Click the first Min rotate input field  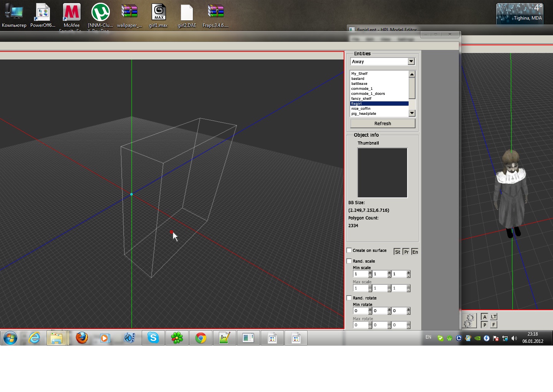point(360,311)
